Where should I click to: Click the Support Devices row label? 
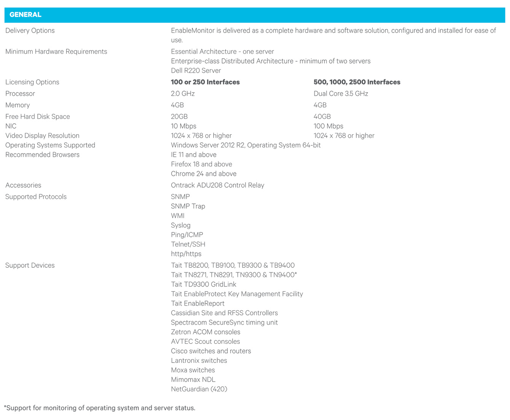coord(30,265)
